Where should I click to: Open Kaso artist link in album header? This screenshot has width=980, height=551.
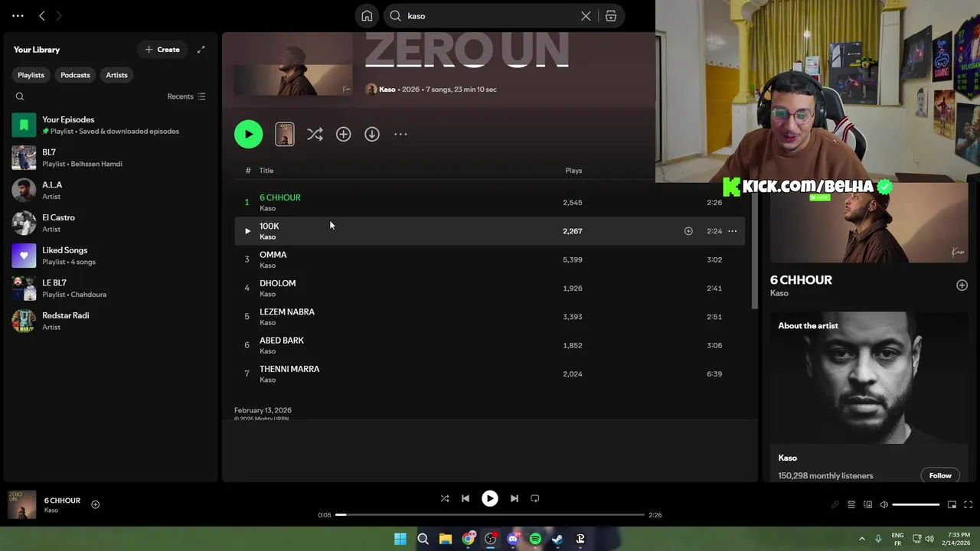(x=387, y=90)
